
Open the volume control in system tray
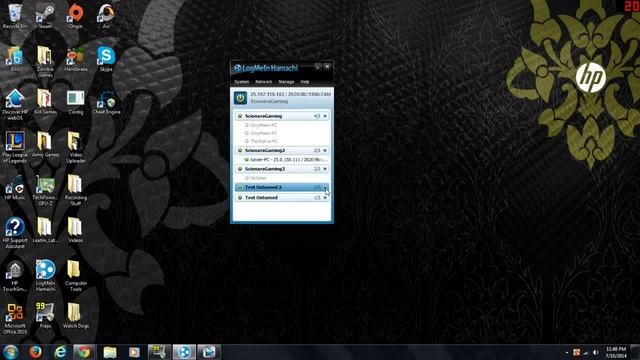coord(596,352)
